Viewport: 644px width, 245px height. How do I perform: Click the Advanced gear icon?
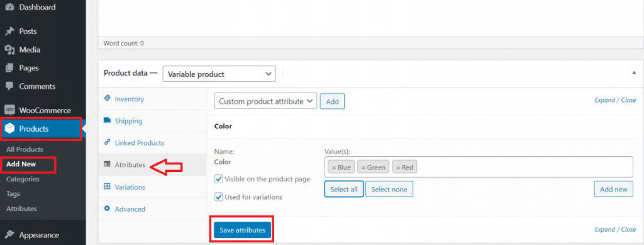(107, 208)
